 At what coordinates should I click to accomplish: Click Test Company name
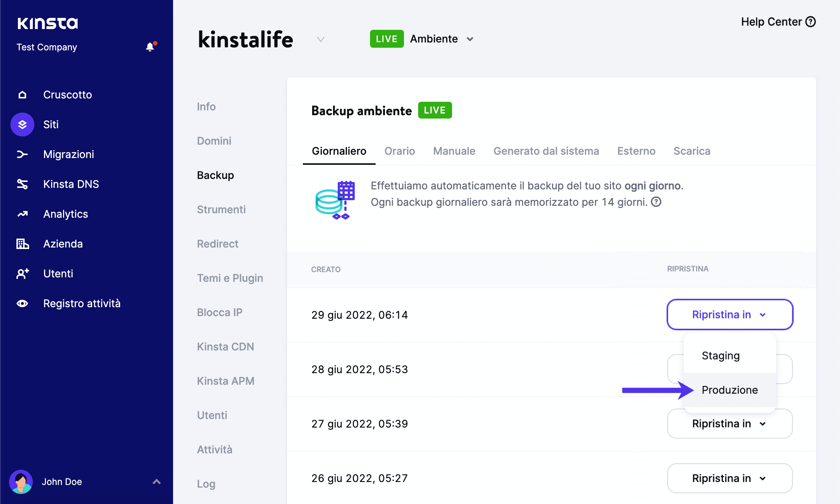(47, 47)
